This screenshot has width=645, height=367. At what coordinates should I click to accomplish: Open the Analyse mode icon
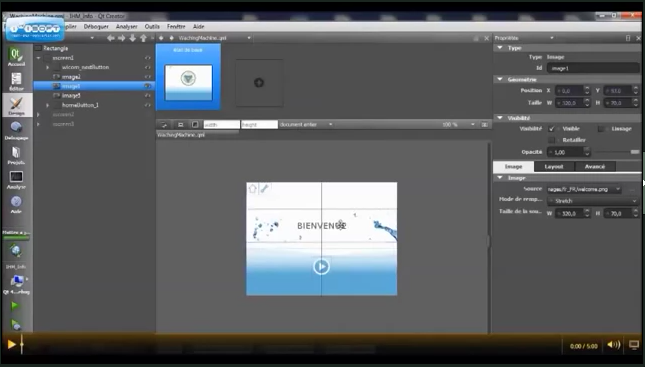point(16,180)
